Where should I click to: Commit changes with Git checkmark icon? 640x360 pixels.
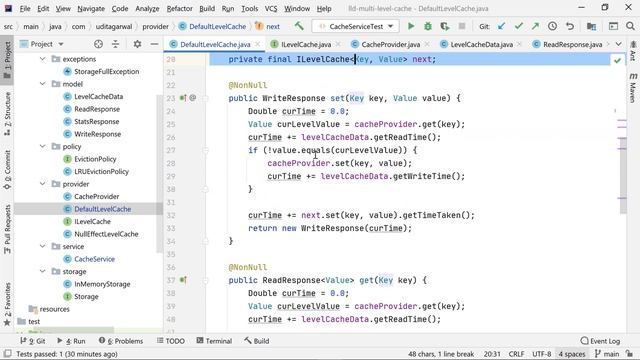click(518, 27)
